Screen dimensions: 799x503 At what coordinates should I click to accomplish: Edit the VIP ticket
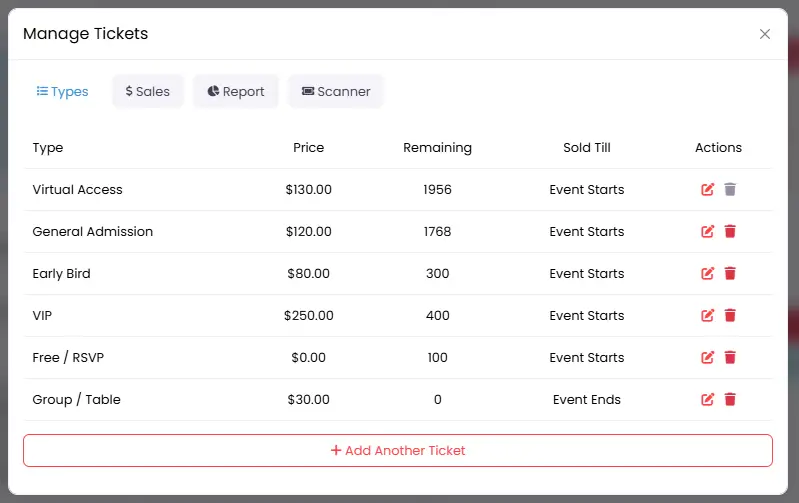[708, 315]
